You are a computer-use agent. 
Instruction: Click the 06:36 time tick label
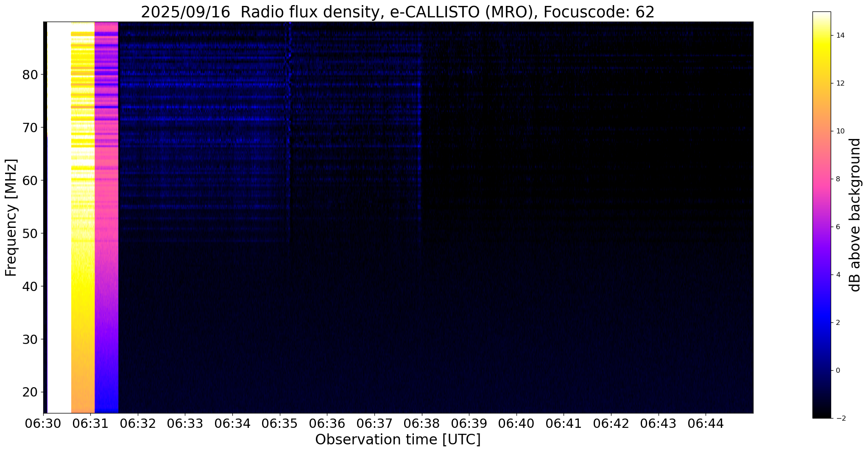click(327, 423)
